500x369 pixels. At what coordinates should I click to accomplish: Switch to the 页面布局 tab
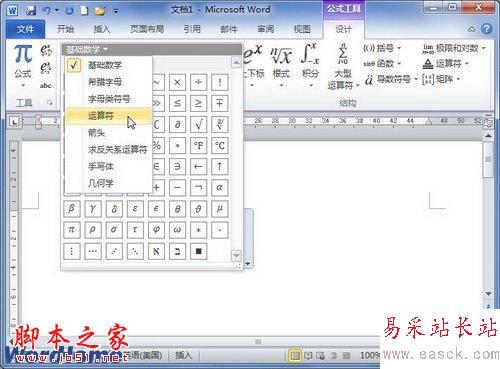pyautogui.click(x=147, y=29)
